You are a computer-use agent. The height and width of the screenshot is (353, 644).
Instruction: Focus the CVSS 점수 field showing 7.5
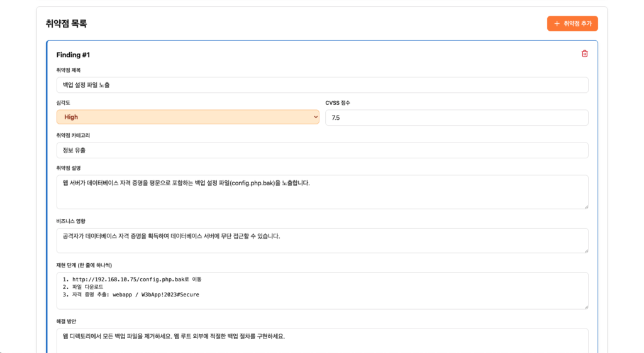click(456, 117)
